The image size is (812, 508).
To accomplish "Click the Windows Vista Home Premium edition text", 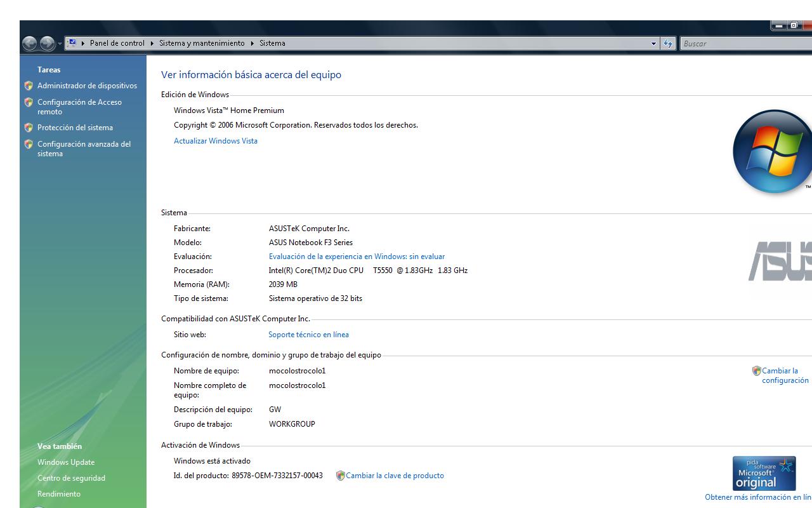I will tap(229, 110).
